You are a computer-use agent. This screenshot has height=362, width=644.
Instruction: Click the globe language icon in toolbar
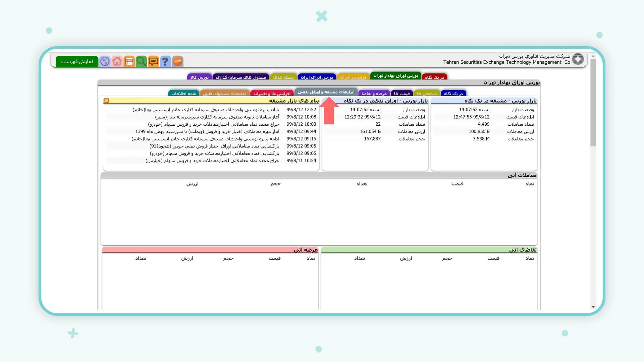[x=105, y=61]
